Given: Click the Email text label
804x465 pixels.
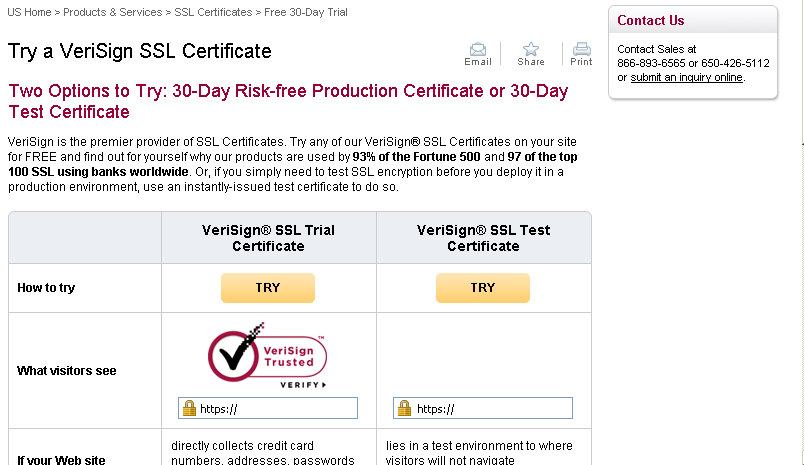Looking at the screenshot, I should point(478,62).
